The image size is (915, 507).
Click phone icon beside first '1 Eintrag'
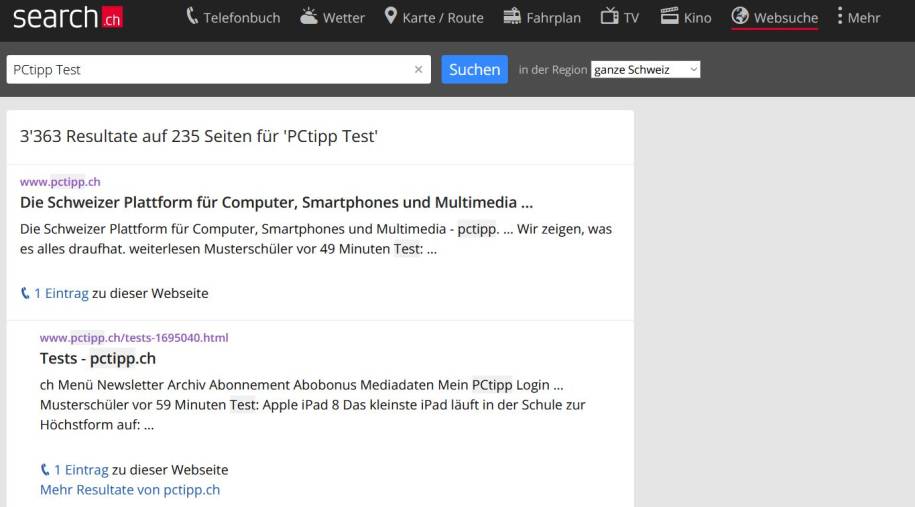tap(25, 293)
